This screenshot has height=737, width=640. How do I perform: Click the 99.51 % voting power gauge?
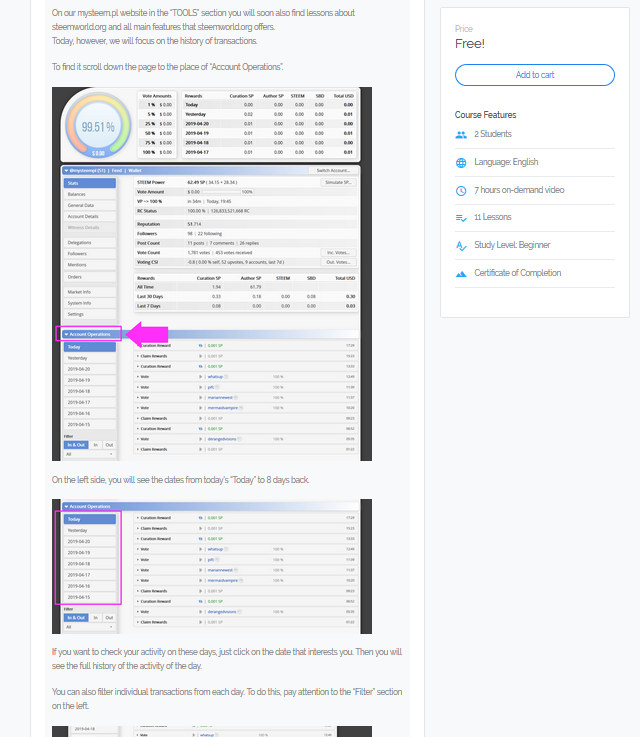pos(98,125)
